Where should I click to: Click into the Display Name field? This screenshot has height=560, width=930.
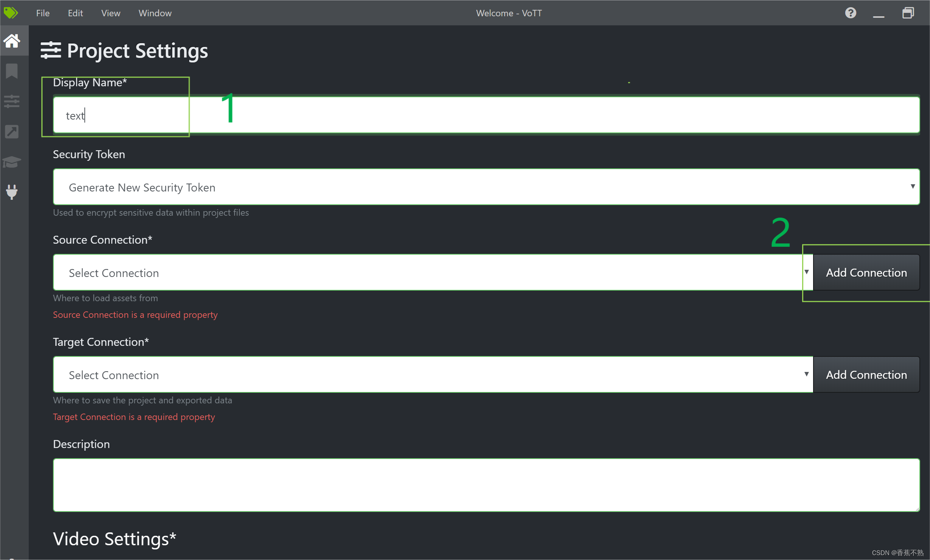[486, 115]
